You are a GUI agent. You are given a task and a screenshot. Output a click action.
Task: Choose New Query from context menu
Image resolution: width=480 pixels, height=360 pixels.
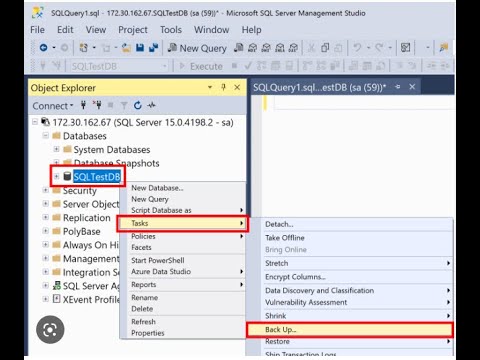(150, 199)
